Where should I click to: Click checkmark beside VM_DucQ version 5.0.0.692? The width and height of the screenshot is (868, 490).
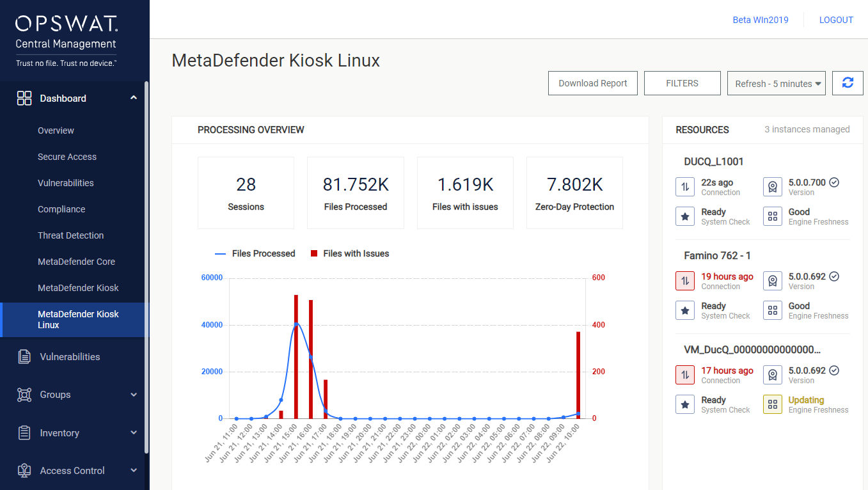click(x=834, y=370)
